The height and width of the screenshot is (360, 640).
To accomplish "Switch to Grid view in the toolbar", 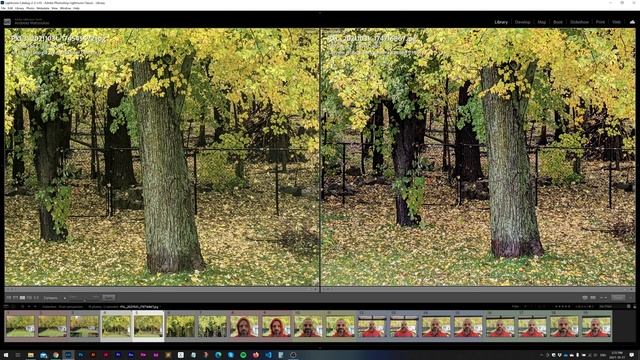I will point(8,298).
